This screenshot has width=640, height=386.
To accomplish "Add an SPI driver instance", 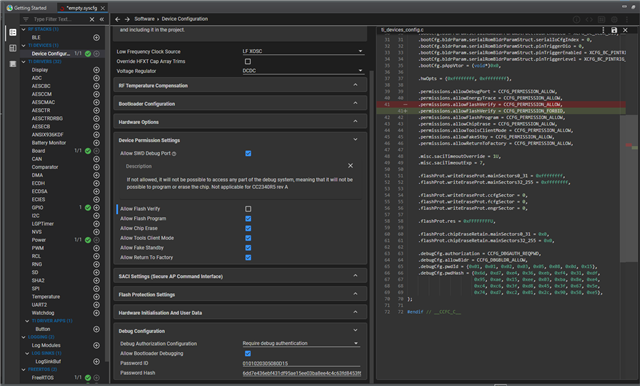I will coord(96,288).
